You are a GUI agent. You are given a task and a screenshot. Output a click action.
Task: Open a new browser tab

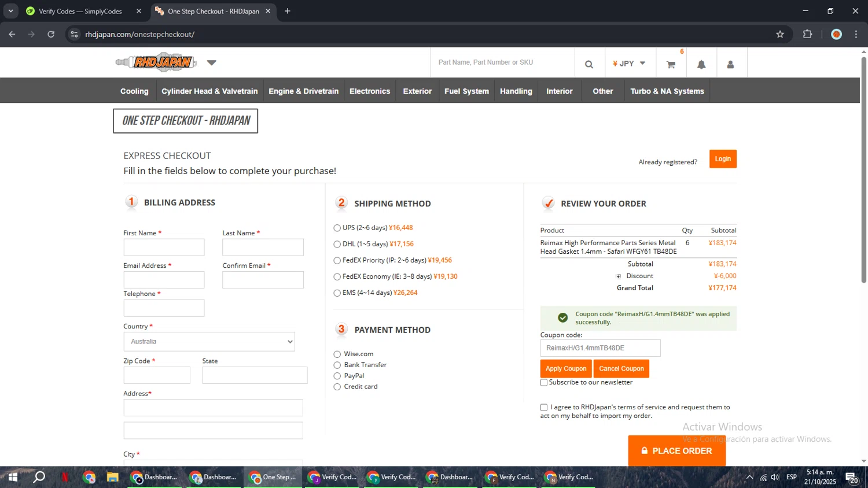tap(288, 11)
